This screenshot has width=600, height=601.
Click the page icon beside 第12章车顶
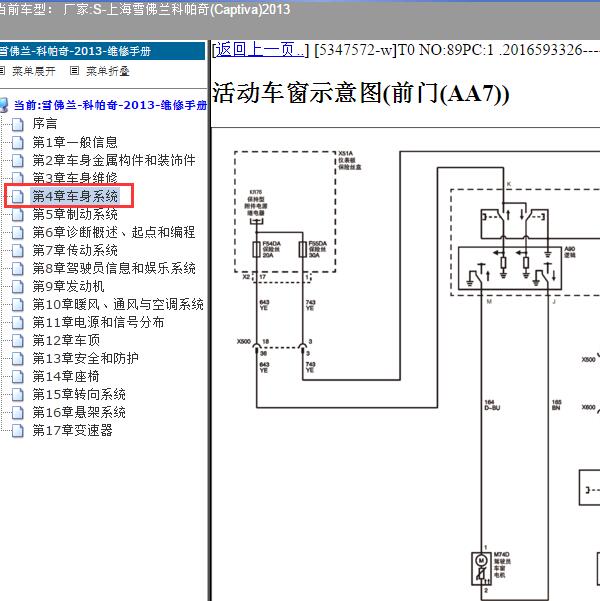point(17,340)
